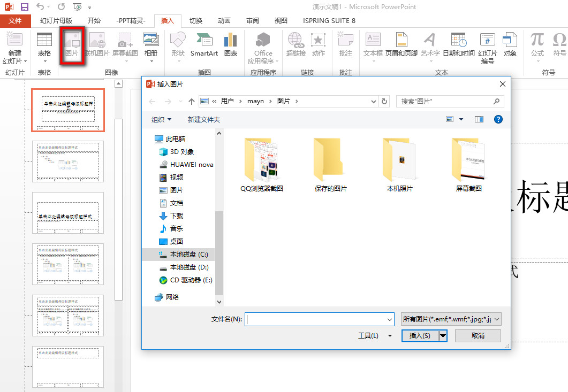
Task: Open the File (文件) tab
Action: click(15, 21)
